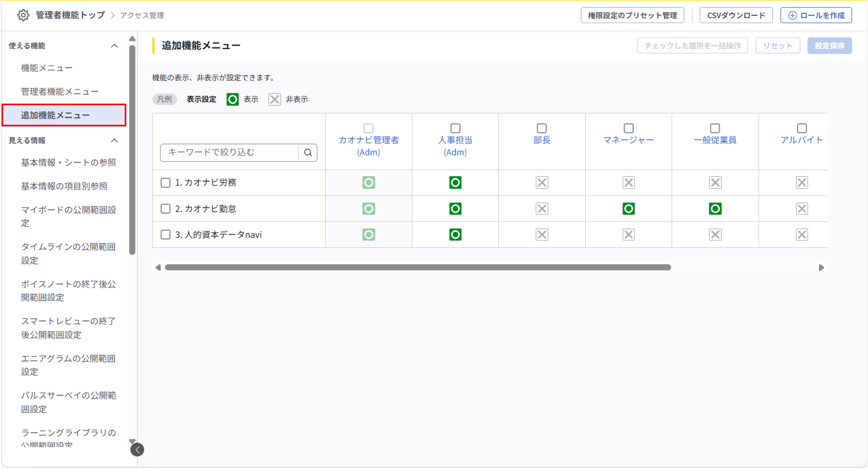Open エニアグラムの公開範囲設定 in sidebar
Viewport: 868px width, 468px height.
[x=68, y=365]
